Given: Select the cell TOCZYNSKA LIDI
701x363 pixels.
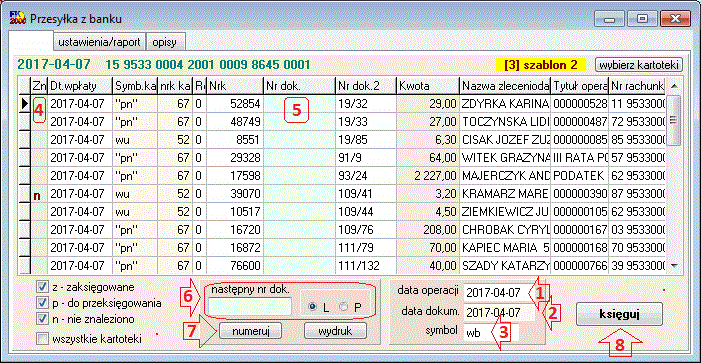Looking at the screenshot, I should pyautogui.click(x=505, y=122).
